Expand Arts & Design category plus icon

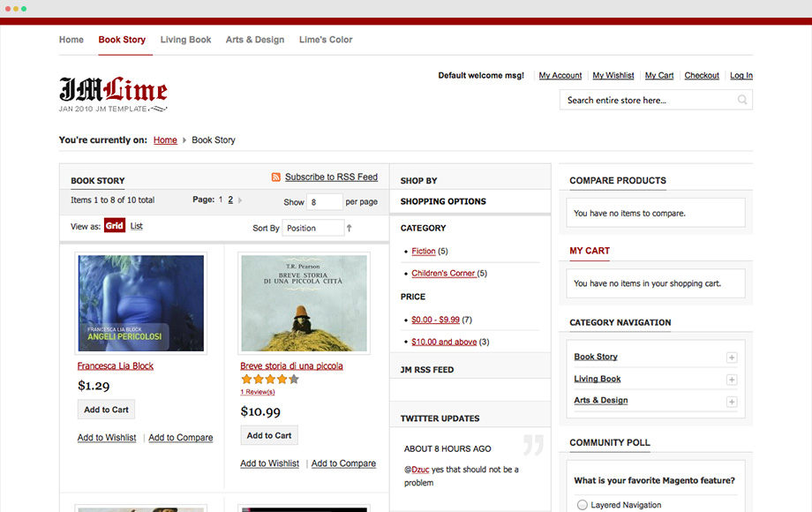pyautogui.click(x=731, y=402)
